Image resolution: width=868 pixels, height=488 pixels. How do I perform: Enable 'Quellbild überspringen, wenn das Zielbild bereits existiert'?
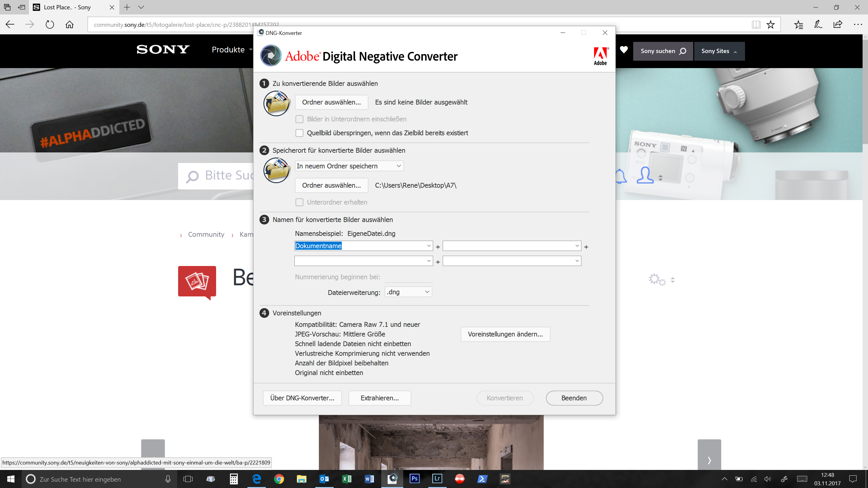(x=299, y=133)
